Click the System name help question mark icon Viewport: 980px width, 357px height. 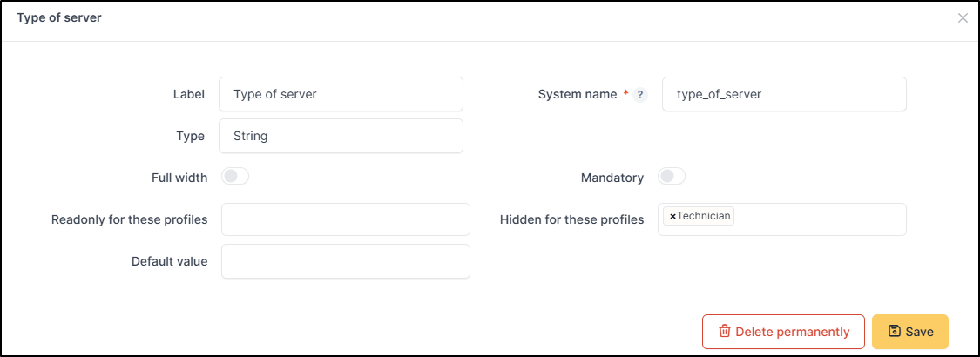pos(640,95)
